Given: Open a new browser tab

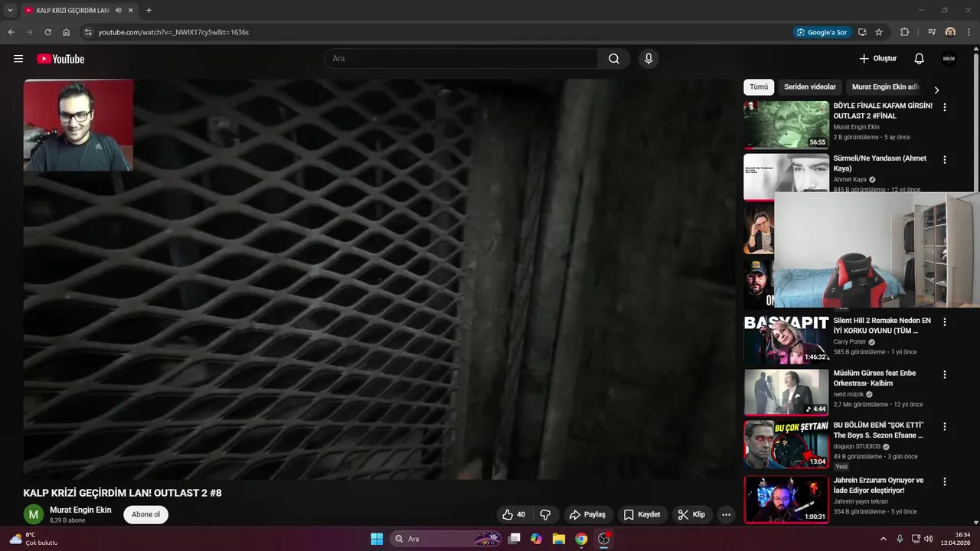Looking at the screenshot, I should click(x=149, y=11).
